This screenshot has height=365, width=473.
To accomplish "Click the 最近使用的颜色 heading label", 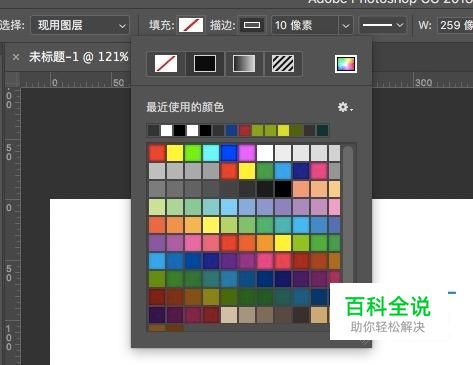I will tap(185, 107).
